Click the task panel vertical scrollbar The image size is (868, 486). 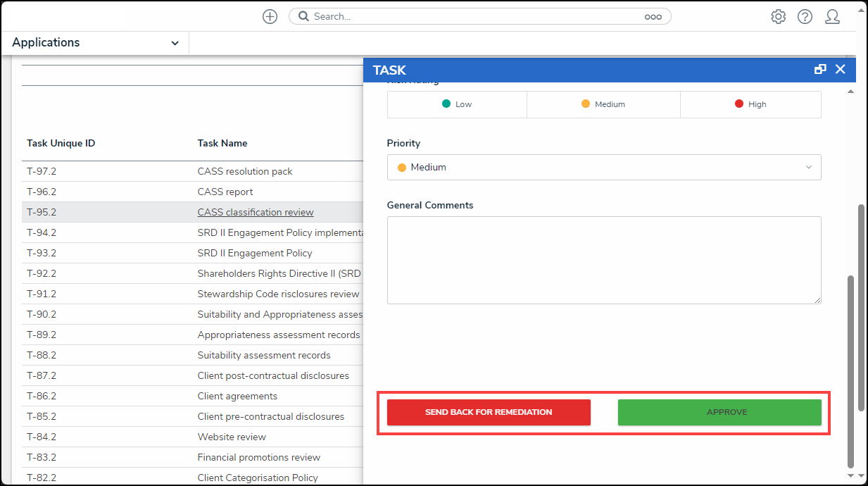pos(850,366)
